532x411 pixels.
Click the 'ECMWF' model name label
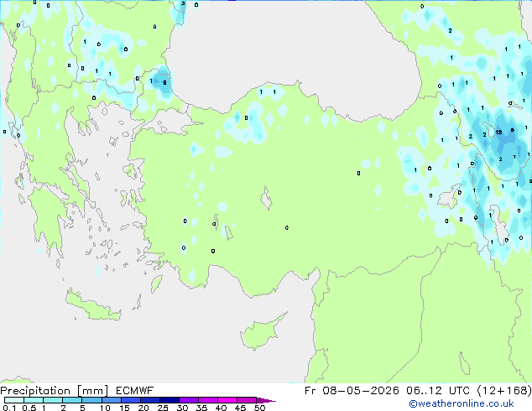click(135, 391)
